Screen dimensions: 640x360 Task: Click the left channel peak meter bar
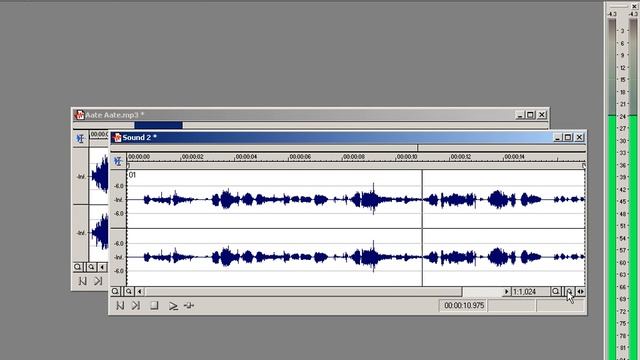pyautogui.click(x=612, y=189)
